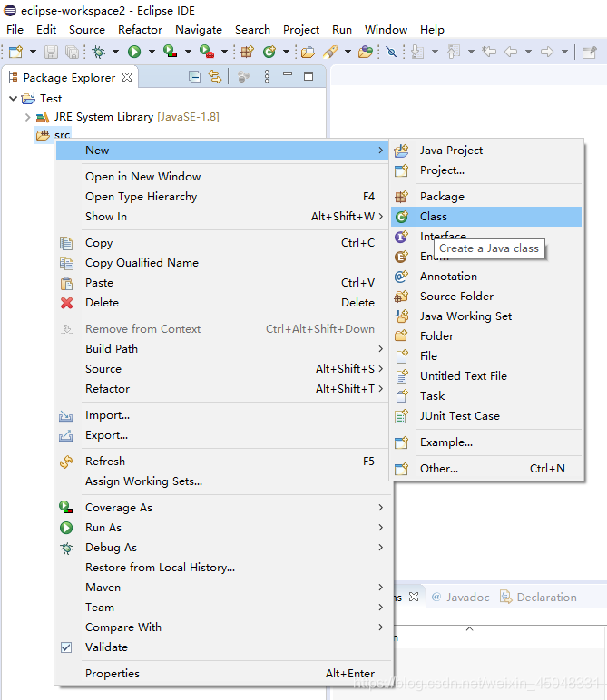Open dropdown arrow beside Run button

[x=152, y=52]
